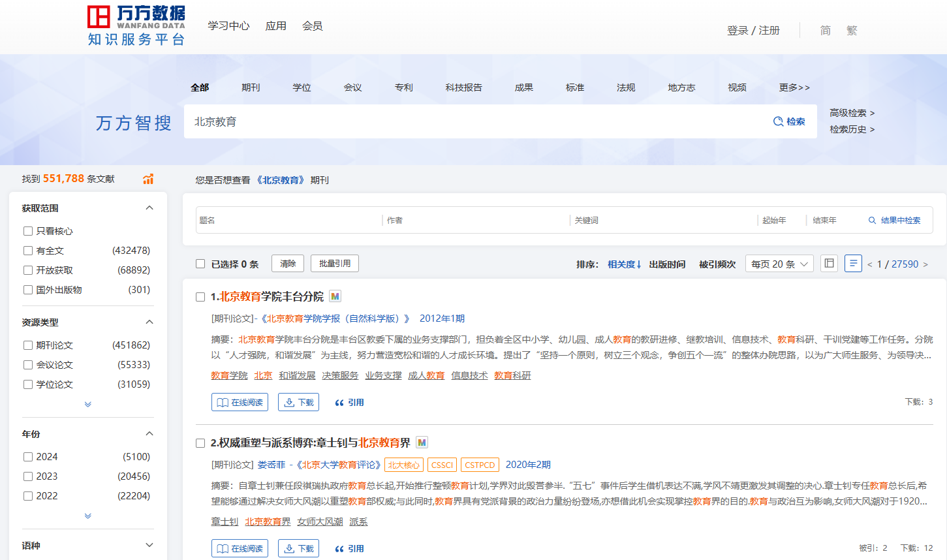Select the checkbox for result 2
Screen dimensions: 947x560
coord(200,443)
